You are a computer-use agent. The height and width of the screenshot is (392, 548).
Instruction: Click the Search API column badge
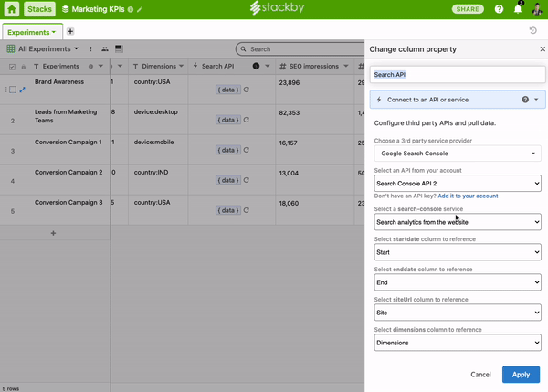tap(256, 66)
